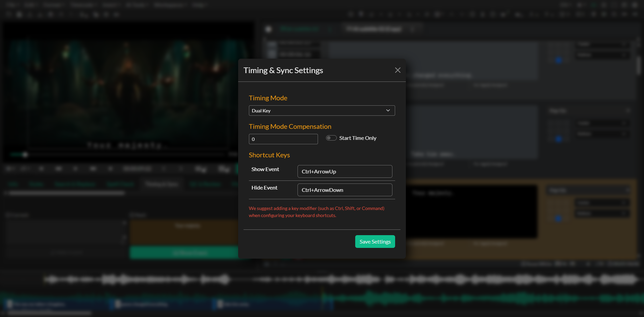Viewport: 644px width, 317px height.
Task: Click the Dual Key chevron arrow
Action: pyautogui.click(x=388, y=110)
